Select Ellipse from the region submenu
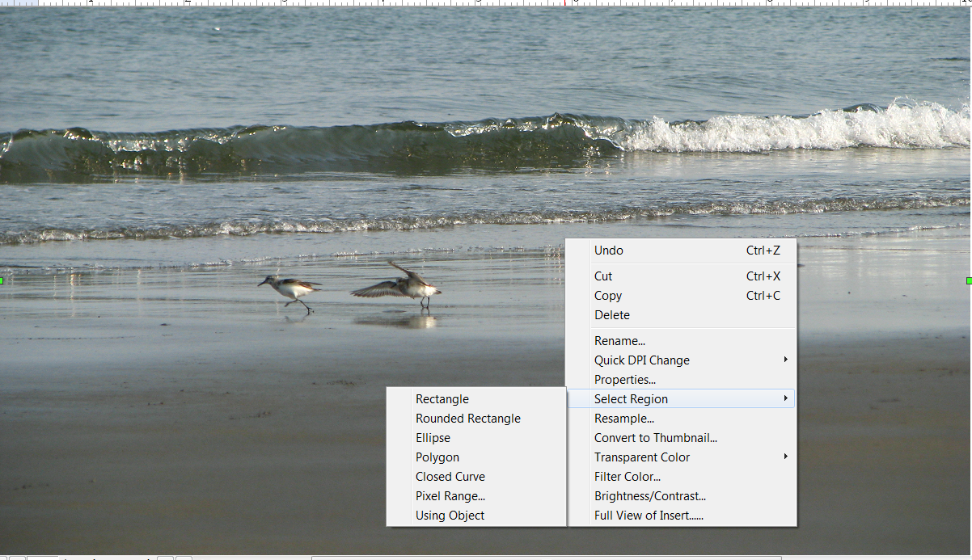This screenshot has height=560, width=972. coord(476,438)
